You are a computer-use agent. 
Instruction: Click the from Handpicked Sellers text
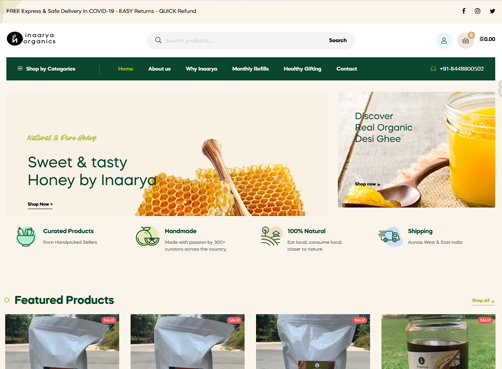(70, 242)
